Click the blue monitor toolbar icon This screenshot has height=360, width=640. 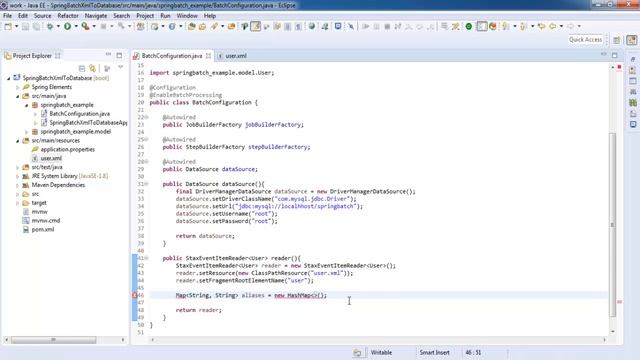pyautogui.click(x=338, y=27)
